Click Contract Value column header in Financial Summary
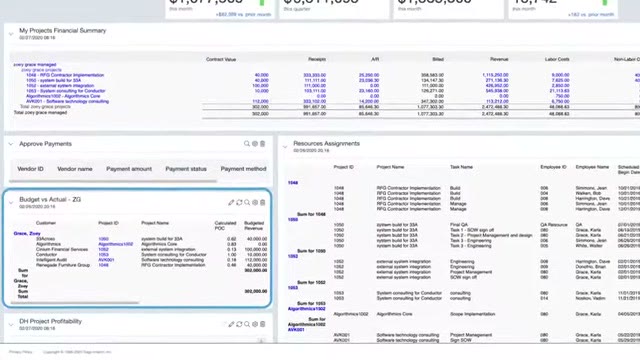 point(221,60)
